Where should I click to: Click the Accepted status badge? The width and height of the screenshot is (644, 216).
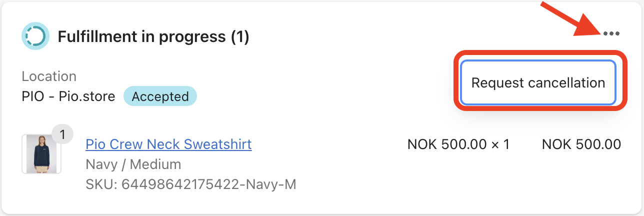coord(160,96)
